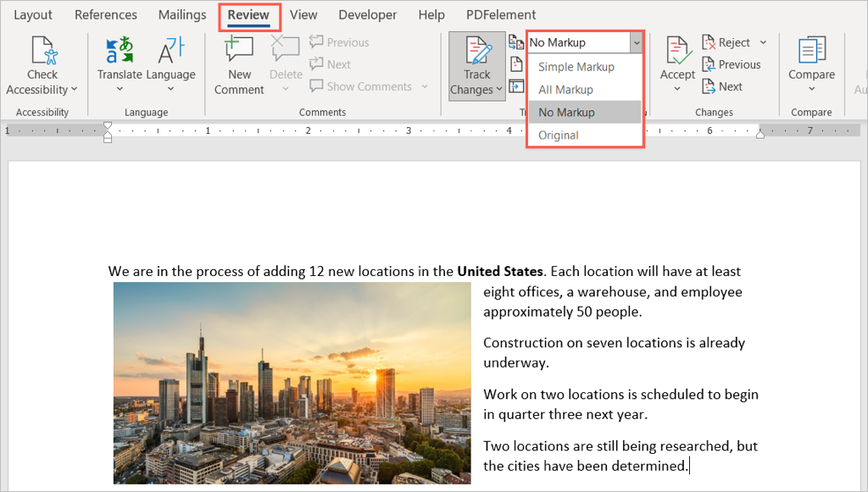Switch to the References tab
868x492 pixels.
pyautogui.click(x=106, y=14)
